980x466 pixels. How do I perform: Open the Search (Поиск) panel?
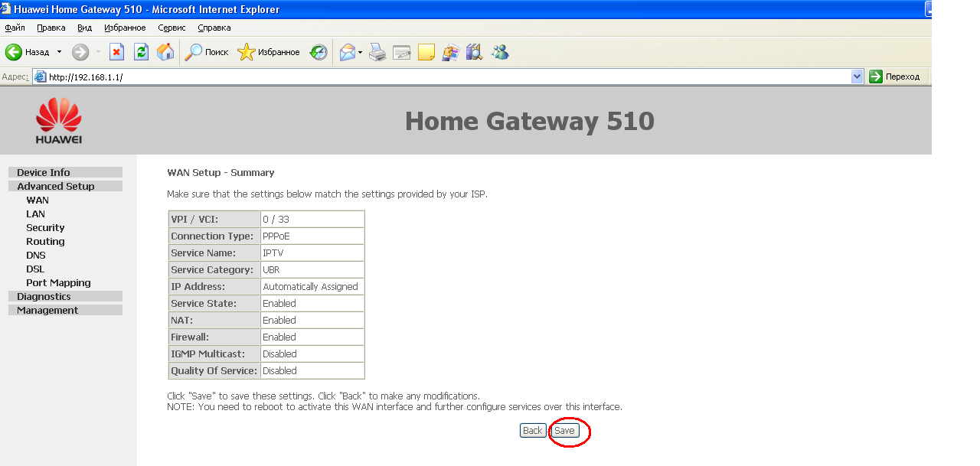(x=207, y=52)
